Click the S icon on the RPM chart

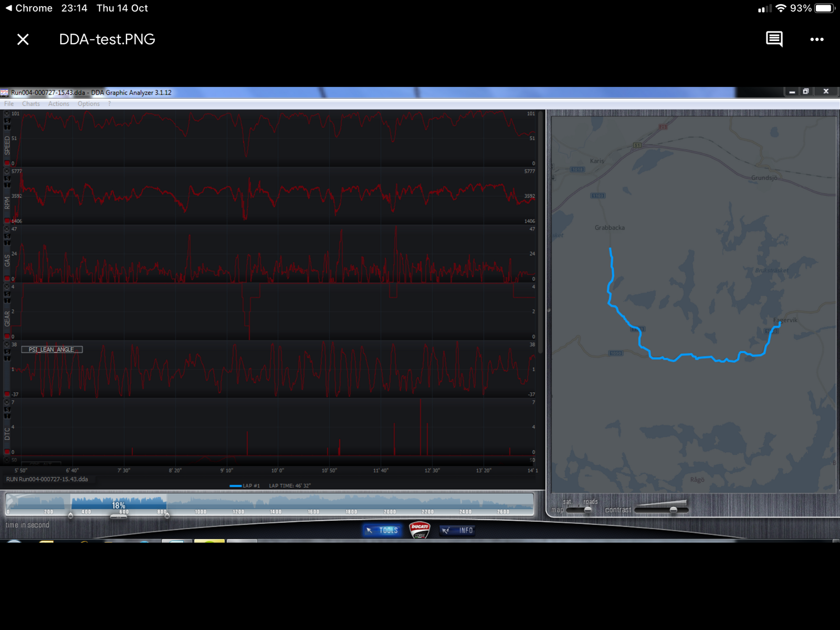click(x=7, y=178)
